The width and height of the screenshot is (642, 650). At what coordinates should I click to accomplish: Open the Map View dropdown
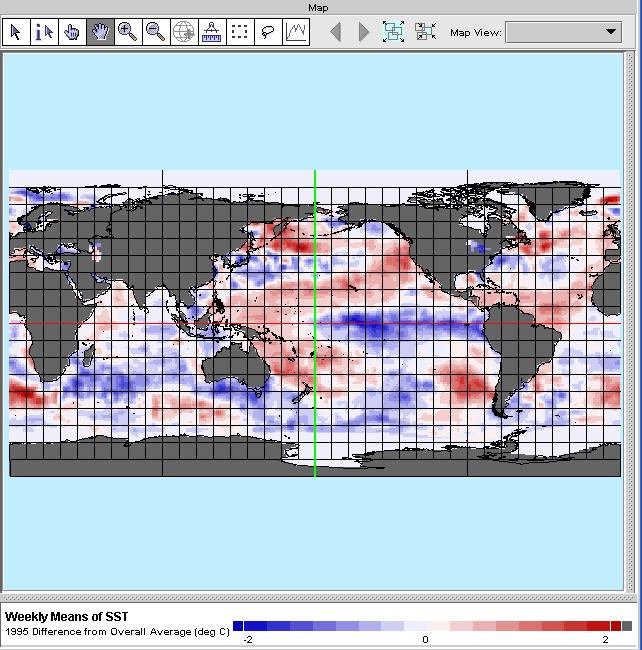click(x=564, y=32)
